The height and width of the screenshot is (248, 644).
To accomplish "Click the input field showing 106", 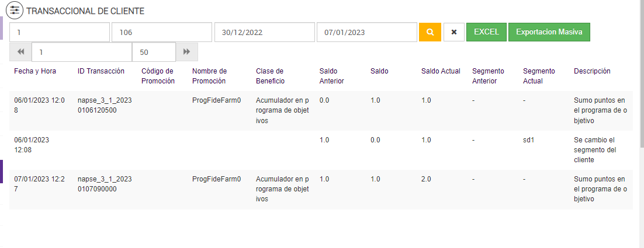I will (x=161, y=32).
